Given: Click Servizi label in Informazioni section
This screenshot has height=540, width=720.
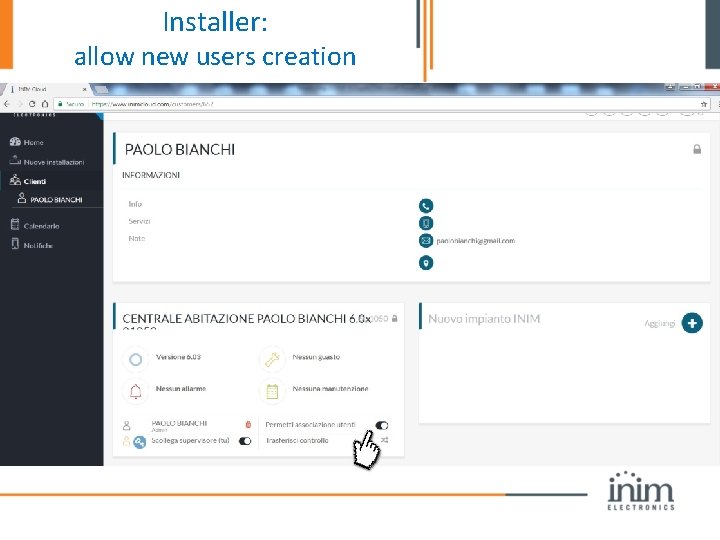Looking at the screenshot, I should [x=139, y=221].
